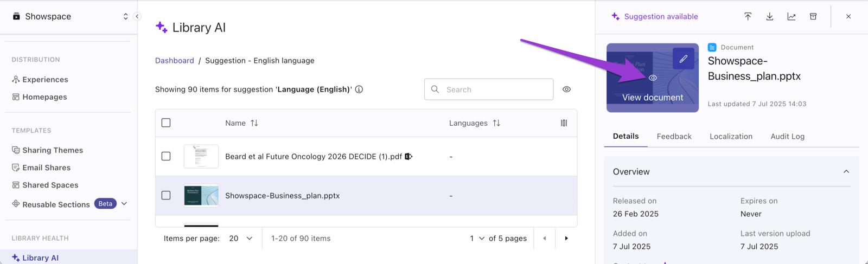Switch to the Localization tab
The height and width of the screenshot is (264, 868).
[x=731, y=137]
